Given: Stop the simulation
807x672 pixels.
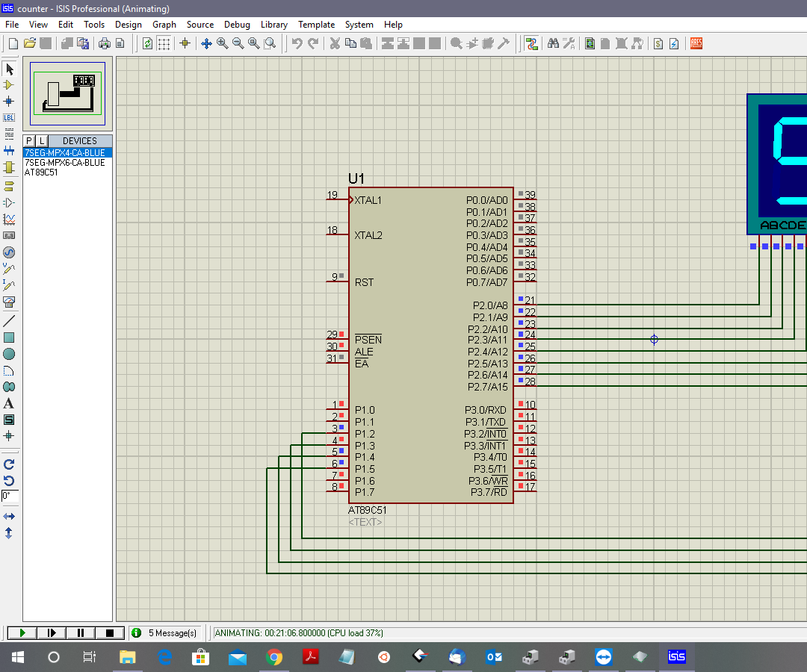Looking at the screenshot, I should click(x=110, y=633).
